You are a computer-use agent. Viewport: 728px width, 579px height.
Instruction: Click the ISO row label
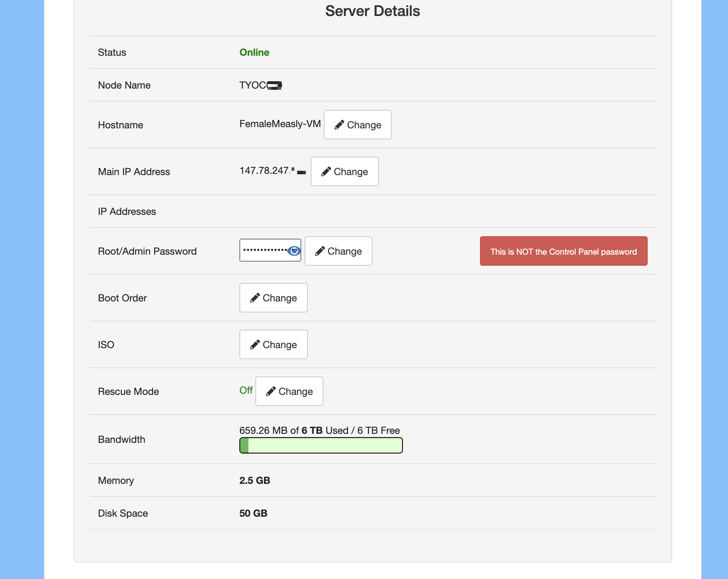(x=106, y=345)
